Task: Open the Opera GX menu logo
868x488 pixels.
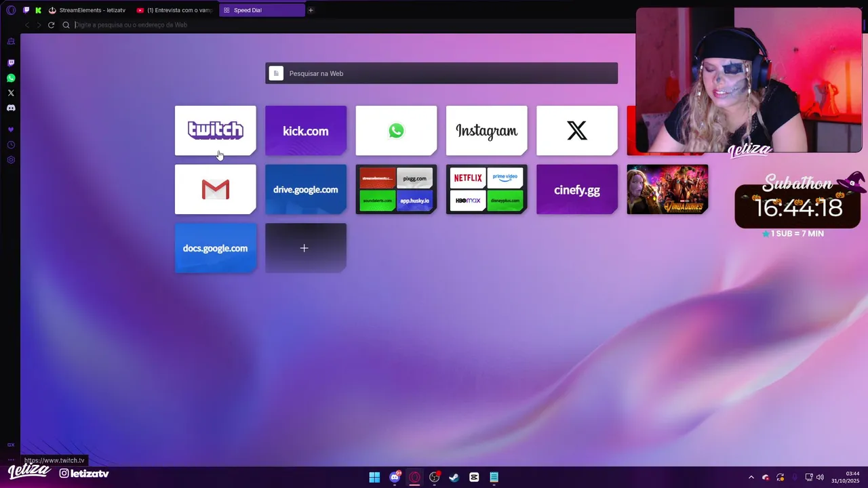Action: [x=11, y=10]
